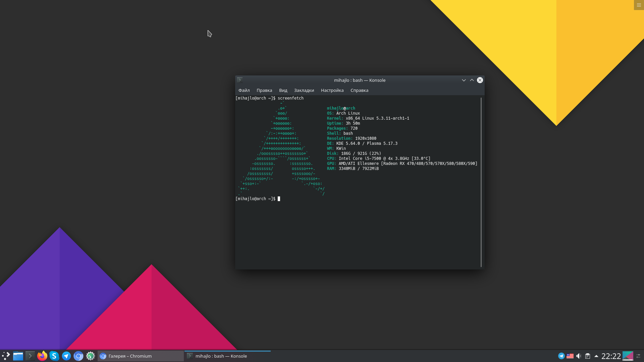Click the 'OS: Arch Linux' line
Image resolution: width=644 pixels, height=362 pixels.
(343, 113)
